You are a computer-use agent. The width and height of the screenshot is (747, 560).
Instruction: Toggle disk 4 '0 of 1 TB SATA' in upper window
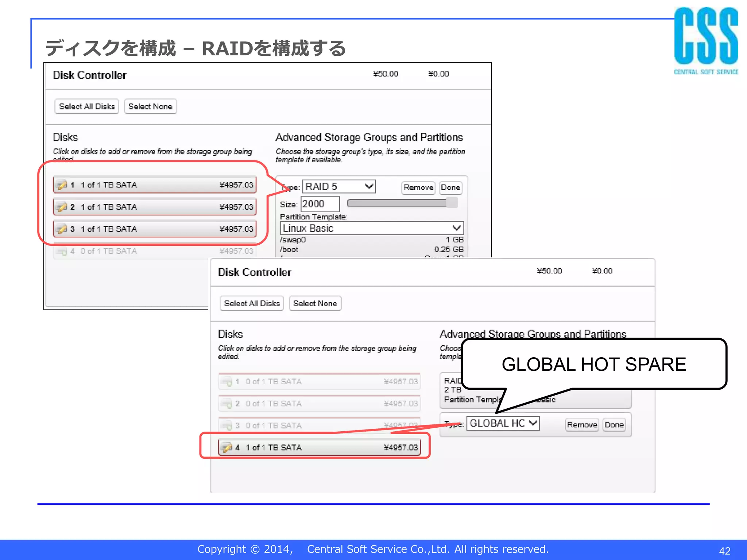[155, 251]
